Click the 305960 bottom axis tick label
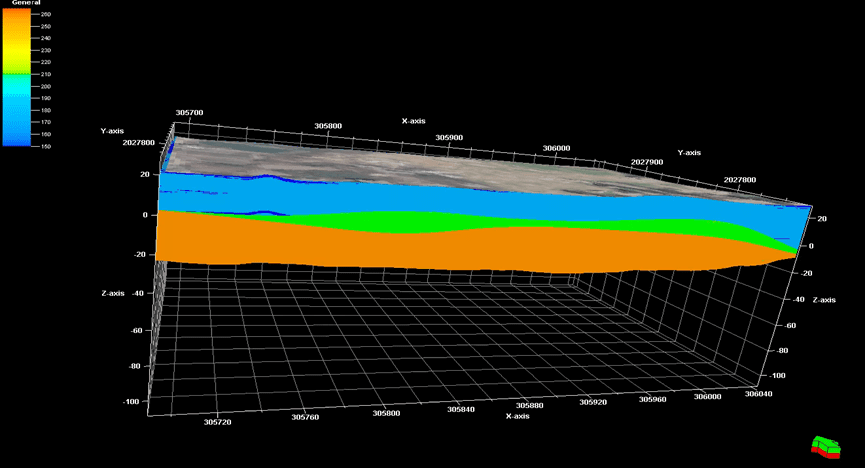Screen dimensions: 865x468 [x=653, y=399]
